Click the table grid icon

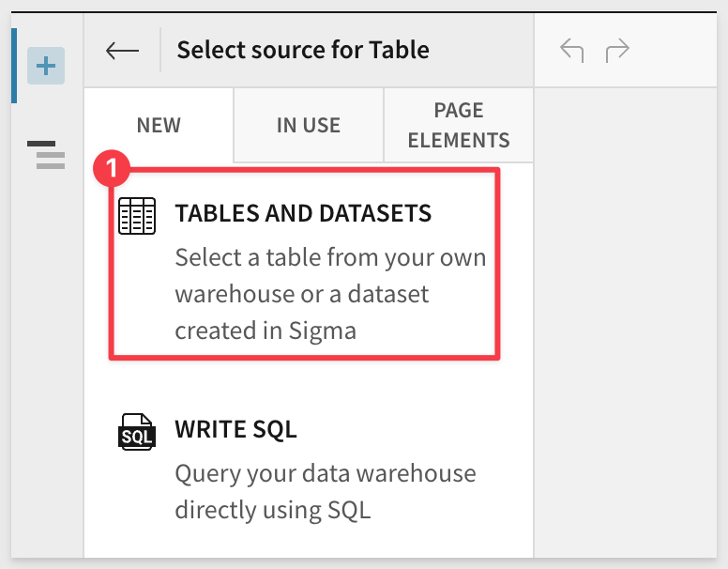(x=137, y=216)
